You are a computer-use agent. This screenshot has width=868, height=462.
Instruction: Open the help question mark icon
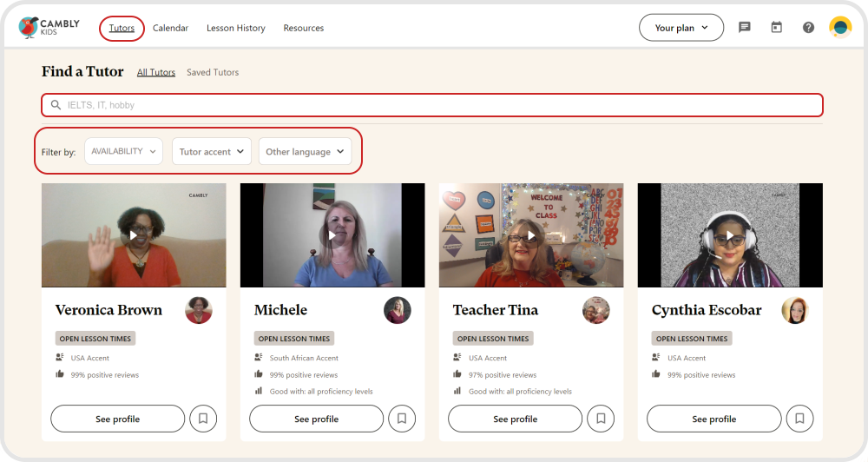[x=808, y=28]
